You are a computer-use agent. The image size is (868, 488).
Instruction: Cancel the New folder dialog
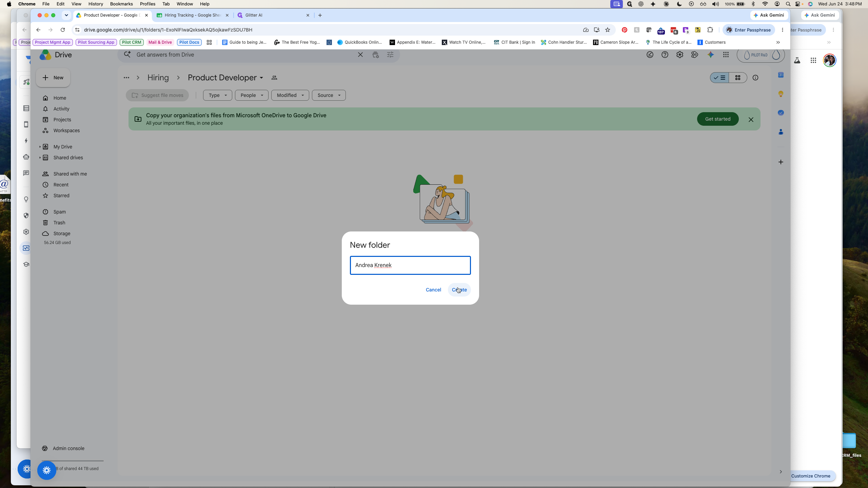433,290
